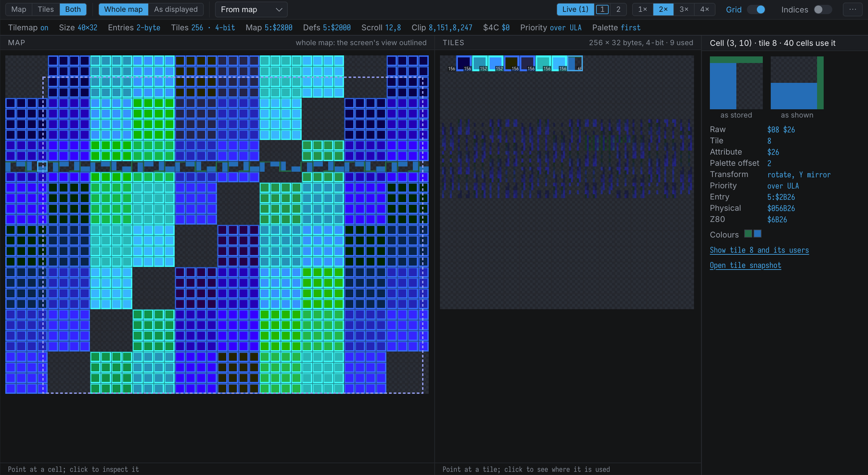Screen dimensions: 868x475
Task: Click the Attribute value $26
Action: [x=773, y=152]
